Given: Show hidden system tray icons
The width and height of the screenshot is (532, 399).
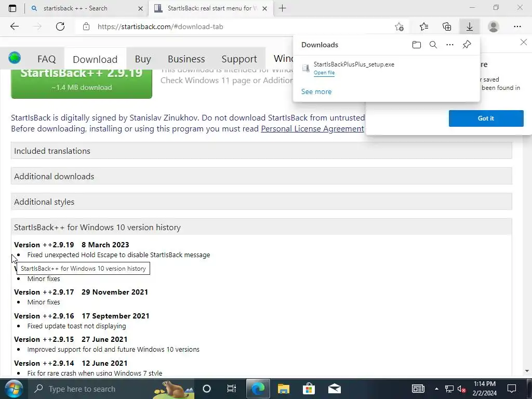Looking at the screenshot, I should 436,389.
